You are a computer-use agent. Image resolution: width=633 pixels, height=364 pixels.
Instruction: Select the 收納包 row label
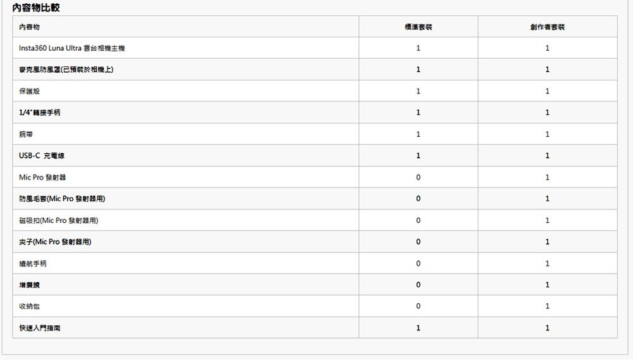point(29,306)
